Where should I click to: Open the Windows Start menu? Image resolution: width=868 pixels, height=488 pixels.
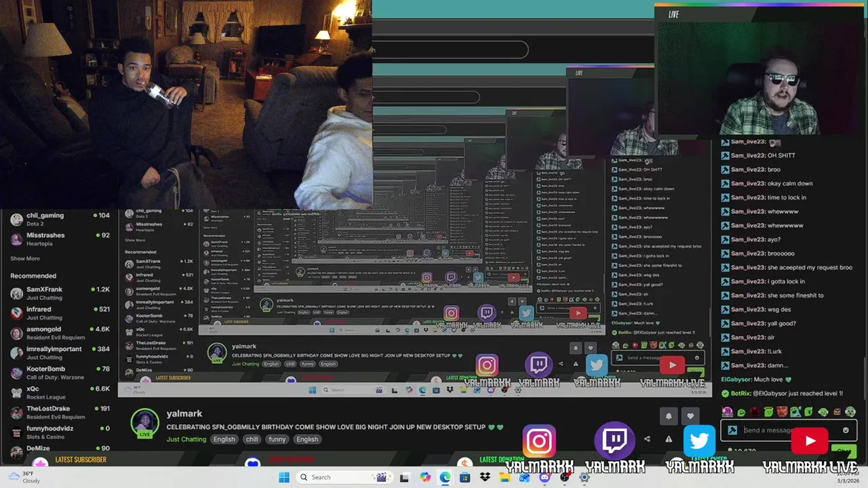point(284,477)
